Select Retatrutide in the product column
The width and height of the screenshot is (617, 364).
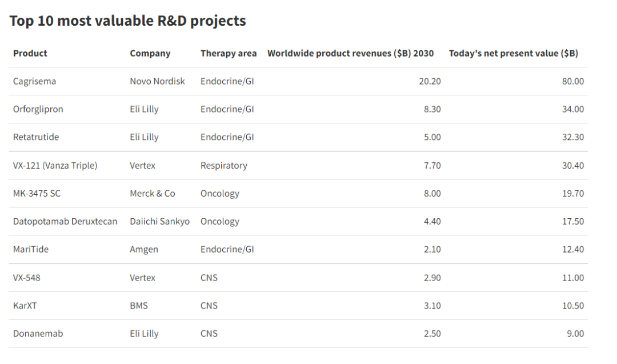[x=36, y=137]
